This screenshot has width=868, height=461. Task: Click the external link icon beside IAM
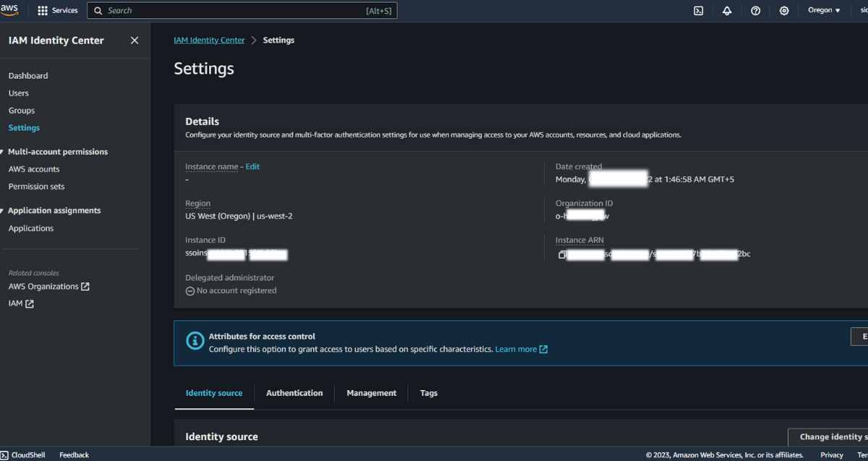coord(30,304)
